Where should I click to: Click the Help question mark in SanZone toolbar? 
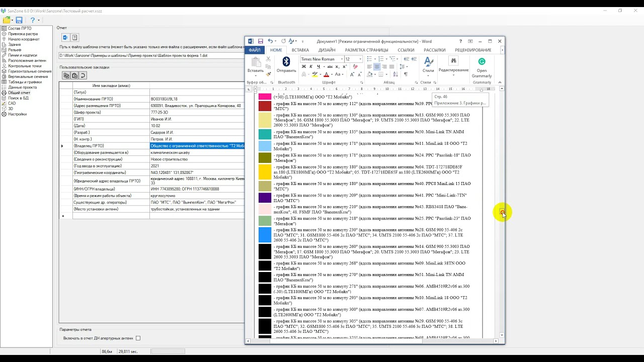click(32, 20)
